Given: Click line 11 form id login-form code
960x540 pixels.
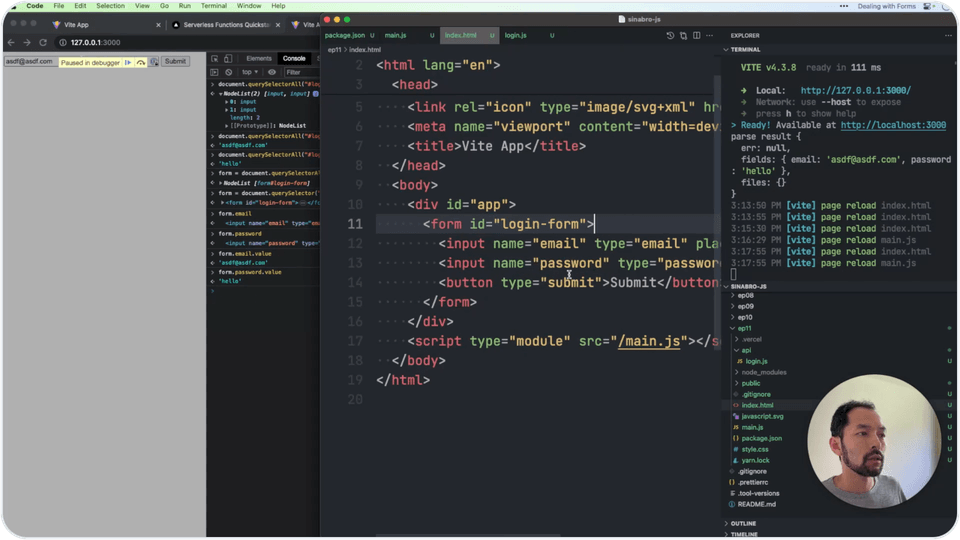Looking at the screenshot, I should [x=509, y=224].
